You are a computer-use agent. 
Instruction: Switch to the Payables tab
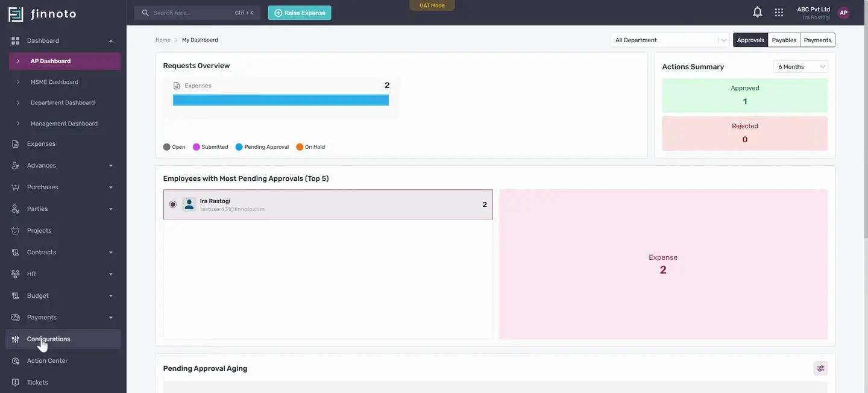[x=784, y=40]
